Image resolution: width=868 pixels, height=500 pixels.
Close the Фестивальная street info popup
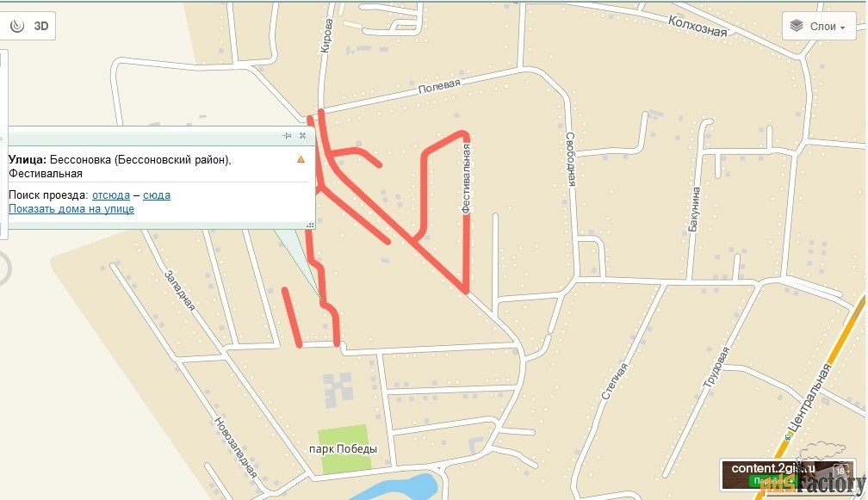[303, 135]
